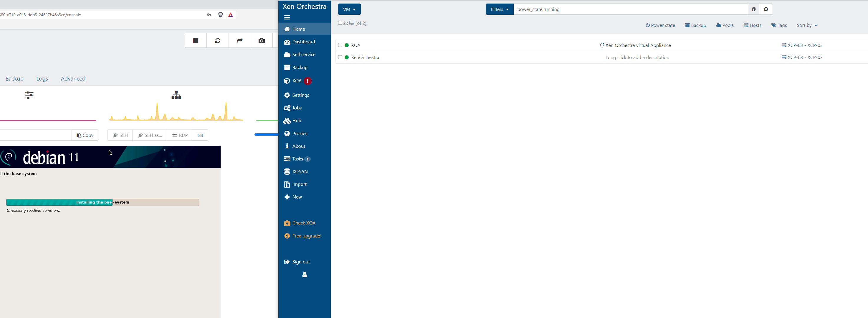Click the green running status dot for XOA

(346, 45)
